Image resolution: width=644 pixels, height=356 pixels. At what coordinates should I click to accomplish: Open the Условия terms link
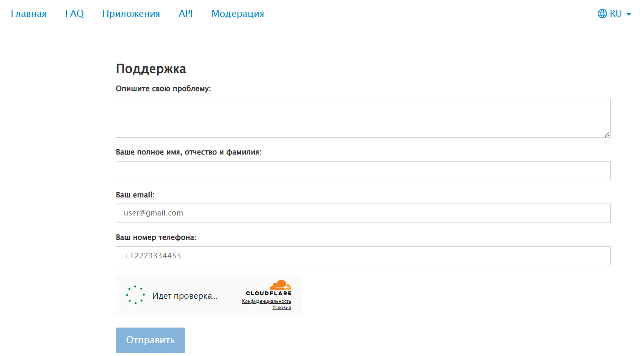(282, 307)
